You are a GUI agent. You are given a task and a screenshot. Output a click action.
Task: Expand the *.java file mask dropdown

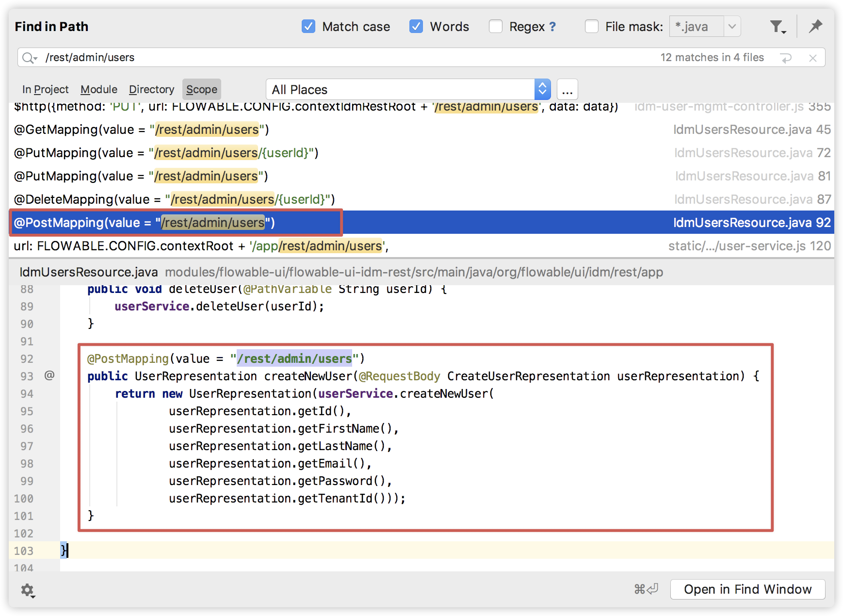coord(732,27)
